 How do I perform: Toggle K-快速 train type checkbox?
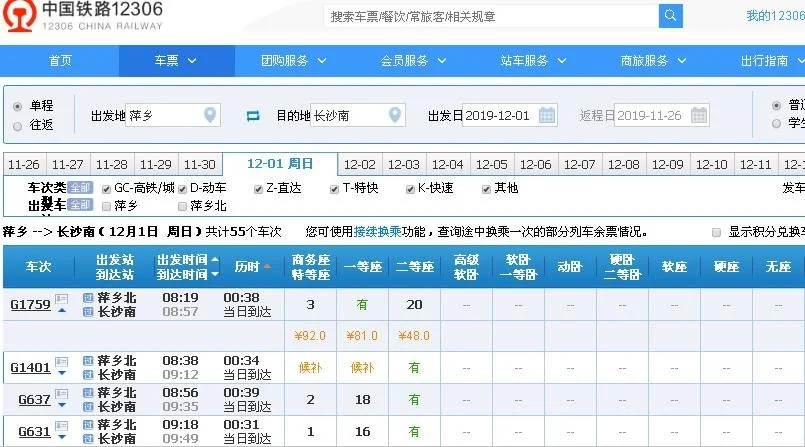tap(410, 189)
